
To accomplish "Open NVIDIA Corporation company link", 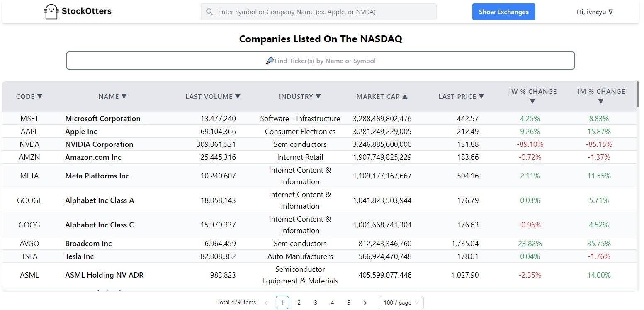I will pyautogui.click(x=99, y=144).
